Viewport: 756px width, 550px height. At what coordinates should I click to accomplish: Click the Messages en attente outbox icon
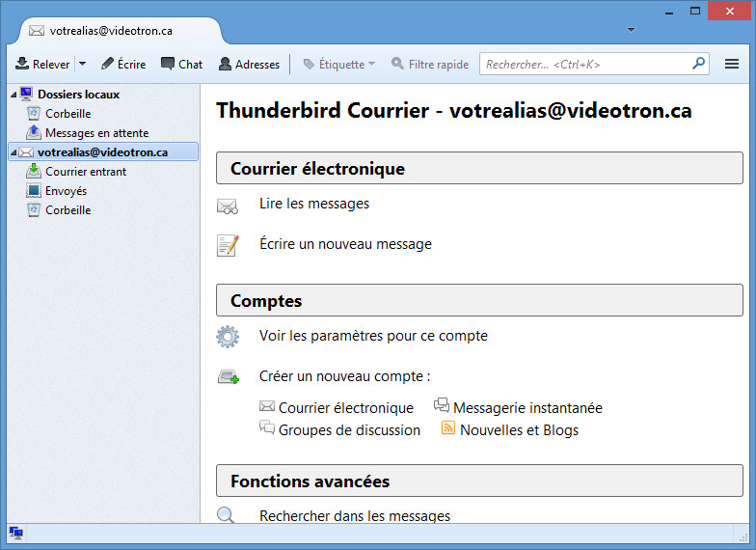pyautogui.click(x=33, y=132)
